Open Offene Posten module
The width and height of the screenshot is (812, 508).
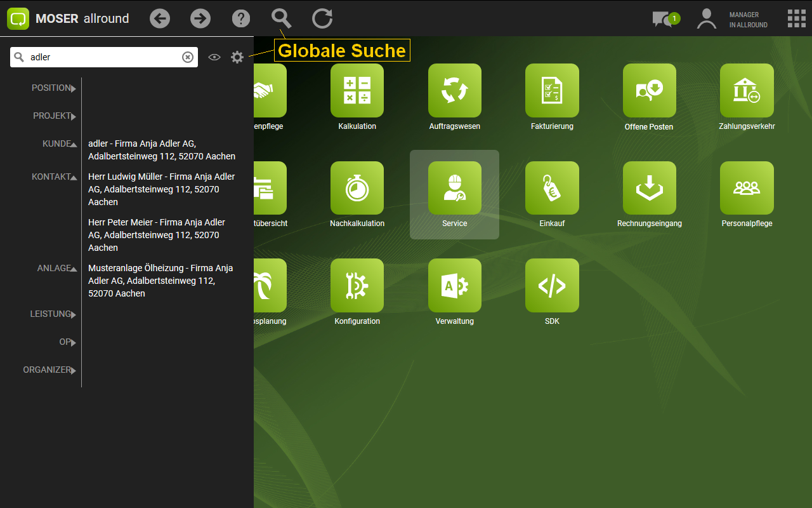click(x=649, y=91)
